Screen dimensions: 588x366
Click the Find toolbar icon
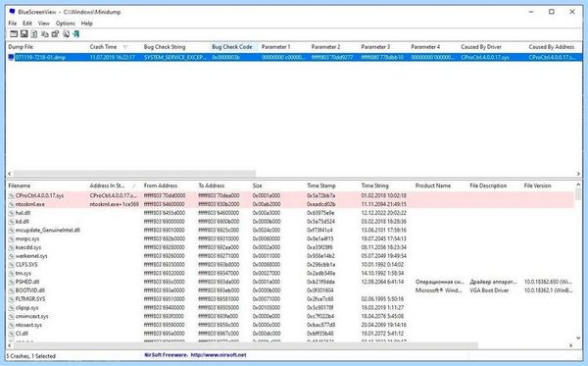tap(66, 34)
